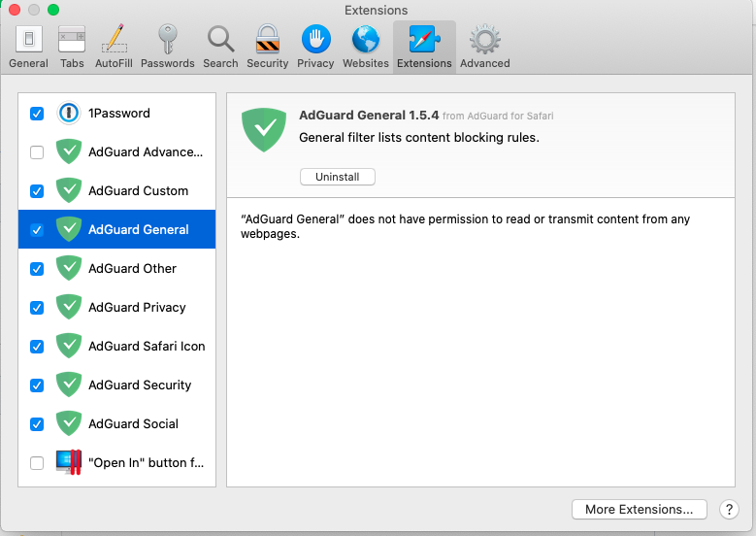The image size is (756, 536).
Task: Click AdGuard Security shield icon
Action: tap(69, 385)
